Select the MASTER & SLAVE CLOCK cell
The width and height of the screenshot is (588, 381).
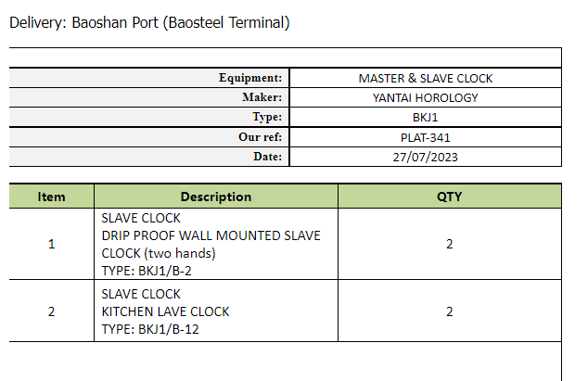tap(426, 78)
